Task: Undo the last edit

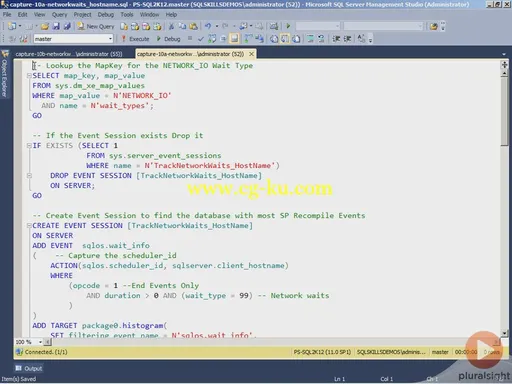Action: pos(208,26)
